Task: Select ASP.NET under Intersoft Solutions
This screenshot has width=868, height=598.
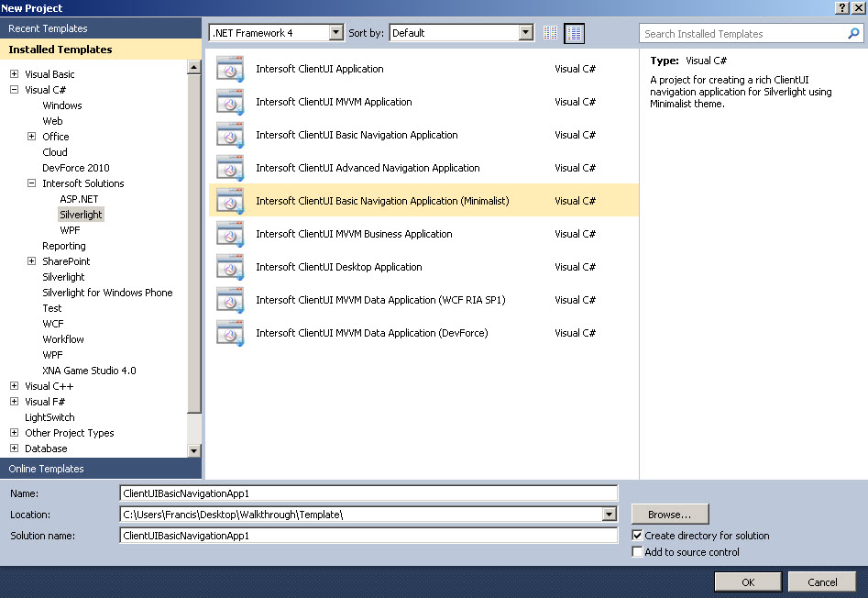Action: click(x=79, y=199)
